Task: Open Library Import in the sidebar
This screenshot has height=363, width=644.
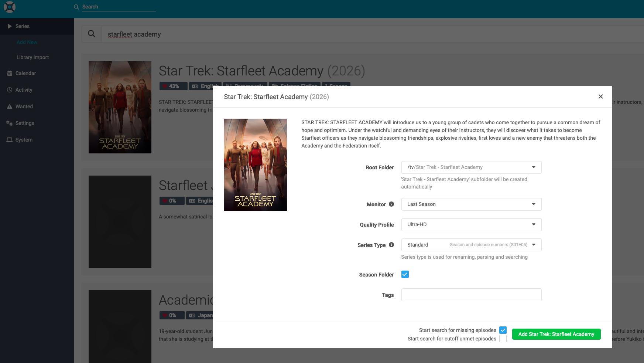Action: click(32, 57)
